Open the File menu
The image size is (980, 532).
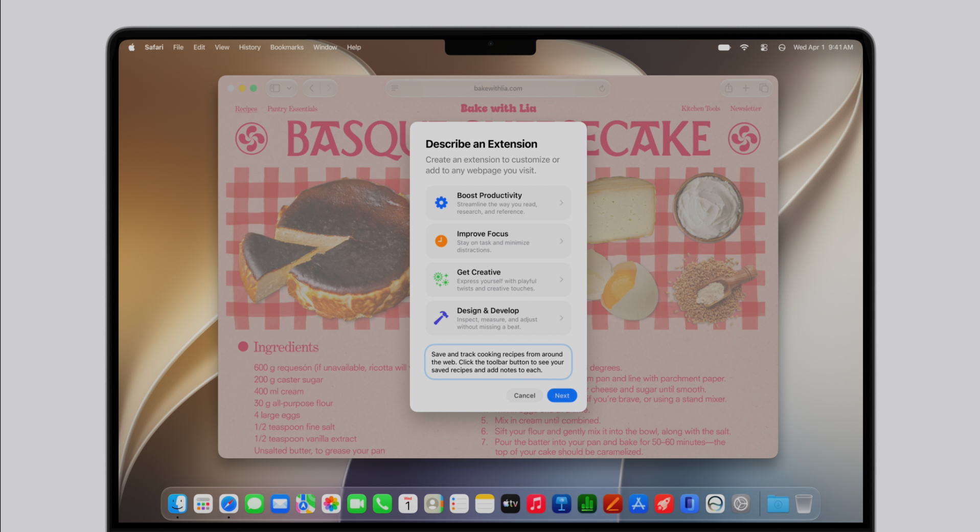(x=178, y=47)
